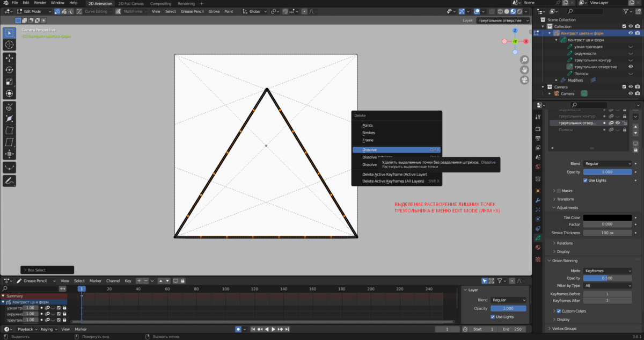Toggle Custom Colors checkbox
This screenshot has height=340, width=644.
click(559, 311)
